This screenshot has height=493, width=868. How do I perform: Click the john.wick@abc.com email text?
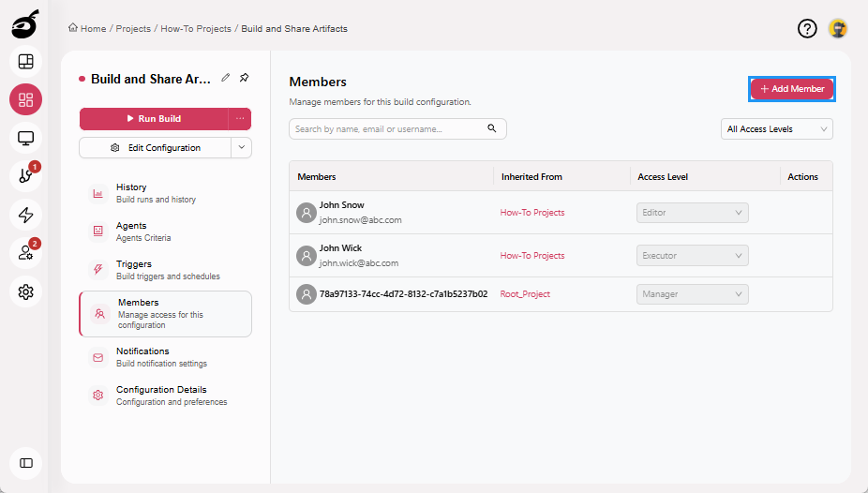[x=359, y=263]
